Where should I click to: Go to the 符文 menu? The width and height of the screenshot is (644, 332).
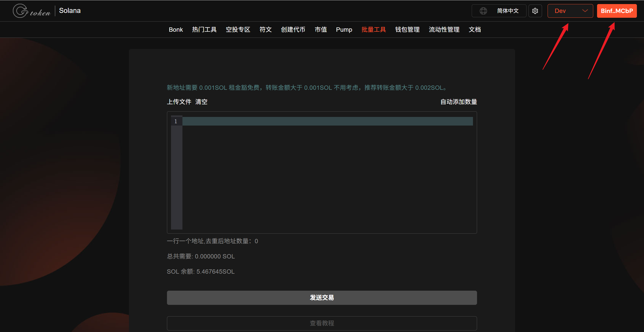point(265,30)
